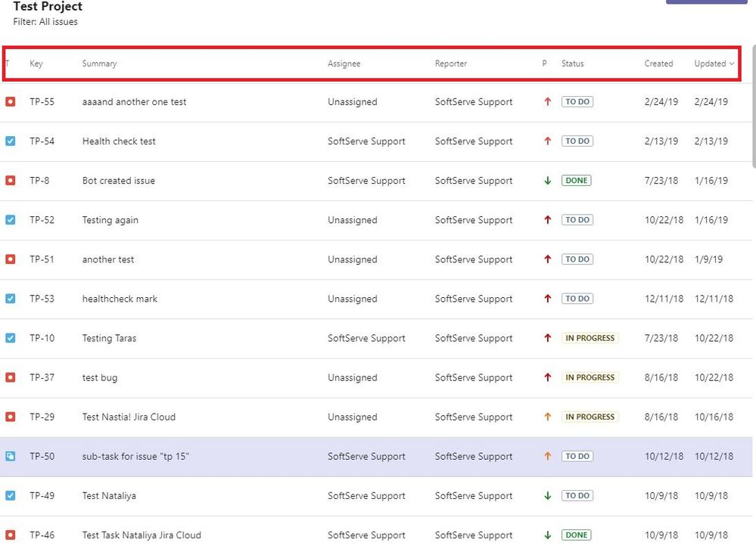Screen dimensions: 756x555
Task: Click the Summary column header
Action: tap(99, 64)
